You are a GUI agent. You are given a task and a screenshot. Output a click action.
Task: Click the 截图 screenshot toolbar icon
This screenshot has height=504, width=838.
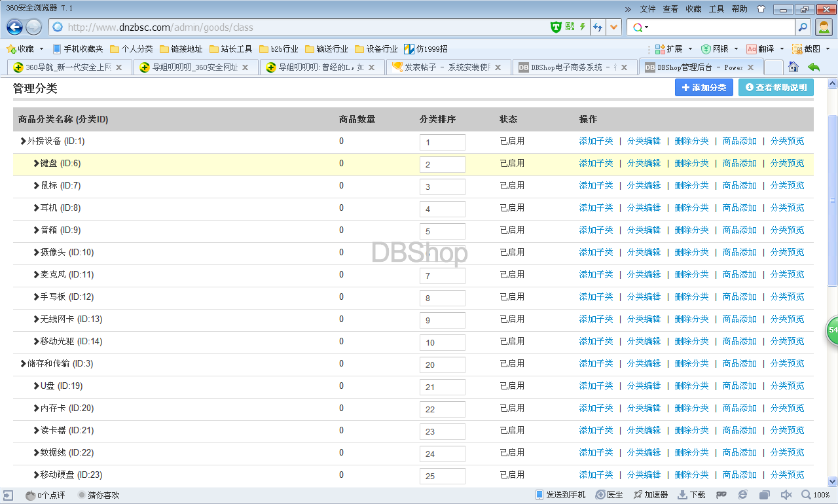tap(807, 49)
